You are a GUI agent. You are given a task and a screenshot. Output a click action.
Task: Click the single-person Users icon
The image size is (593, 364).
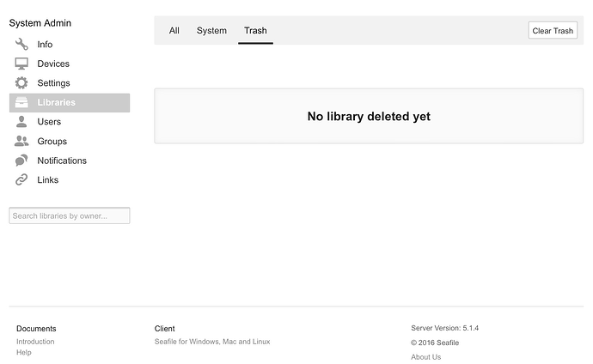[x=21, y=122]
